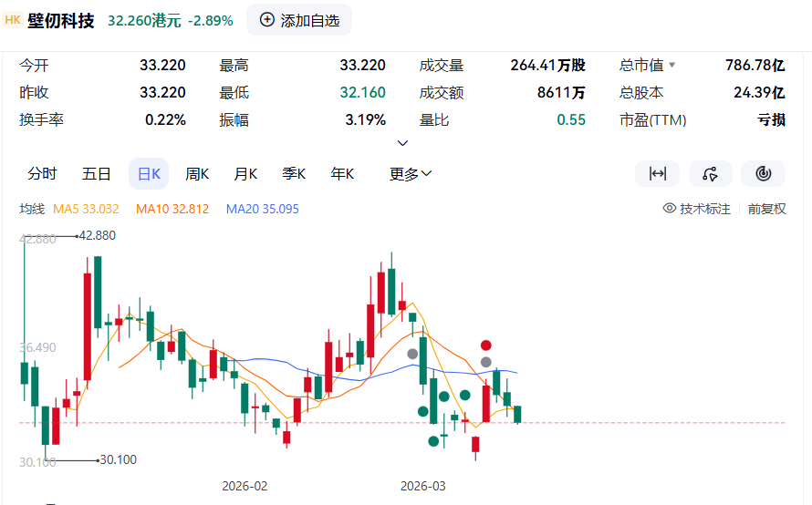This screenshot has width=812, height=505.
Task: Click the 30.100 low price annotation
Action: tap(118, 459)
